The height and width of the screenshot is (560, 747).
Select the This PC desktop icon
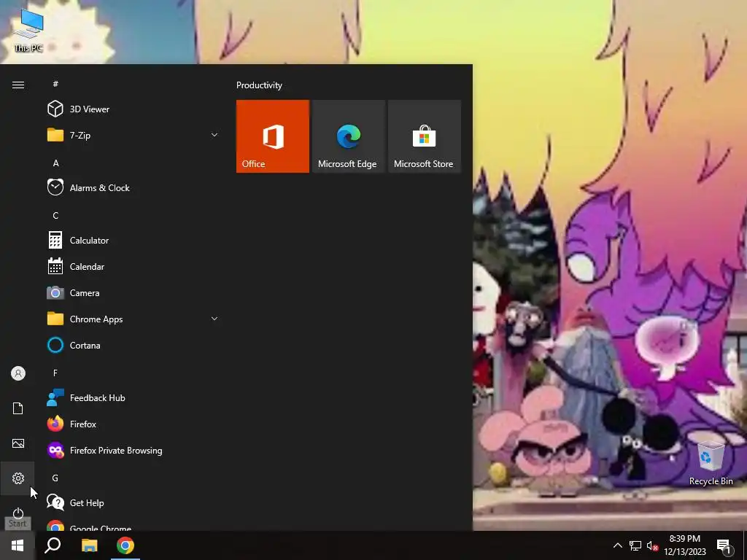[28, 31]
